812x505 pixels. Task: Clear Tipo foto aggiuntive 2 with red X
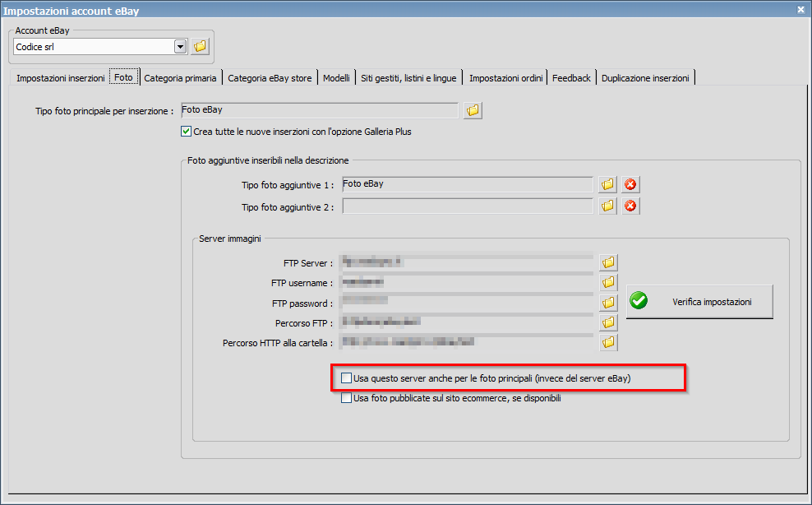(x=630, y=206)
